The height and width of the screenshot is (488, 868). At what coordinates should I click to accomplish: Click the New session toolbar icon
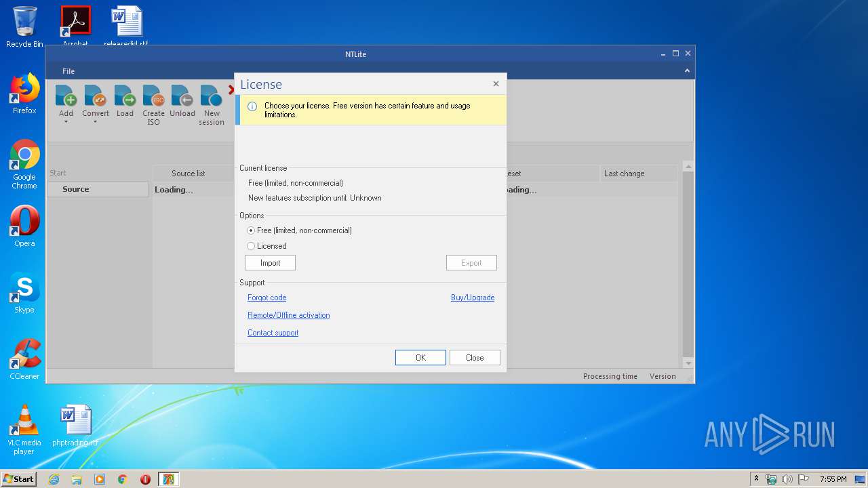click(212, 105)
